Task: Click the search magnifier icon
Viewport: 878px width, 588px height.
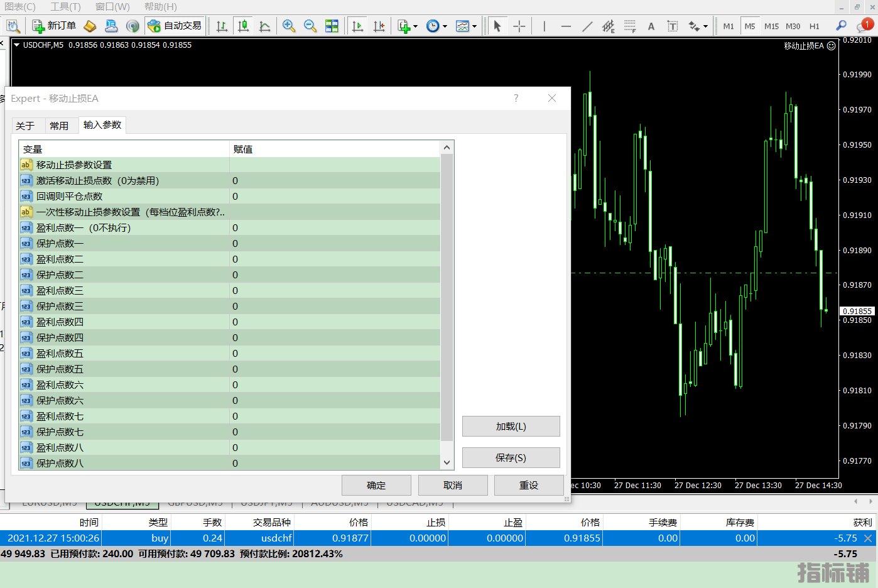Action: point(841,26)
